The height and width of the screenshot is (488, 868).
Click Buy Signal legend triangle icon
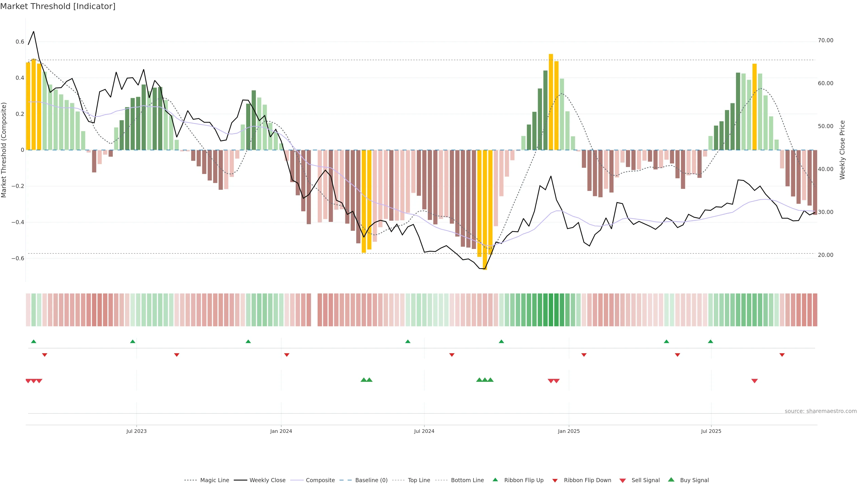(x=671, y=480)
